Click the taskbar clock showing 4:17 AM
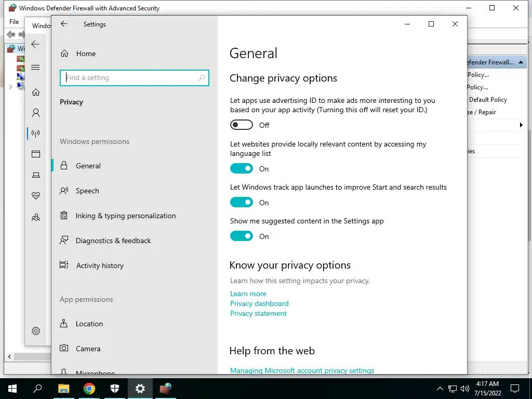 click(487, 389)
